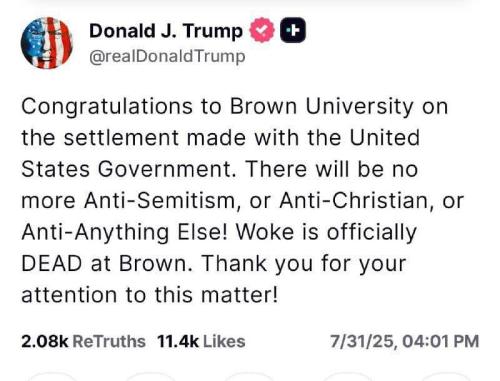Click the words 'Brown University' in the post
This screenshot has height=381, width=500.
[x=322, y=107]
